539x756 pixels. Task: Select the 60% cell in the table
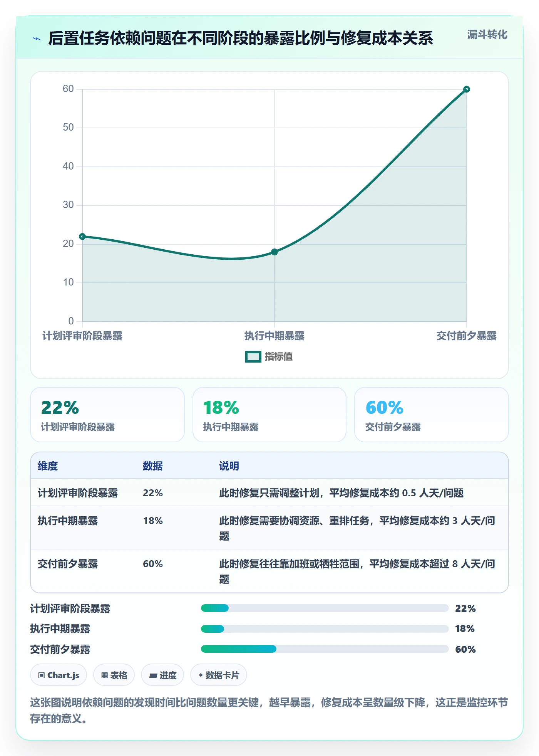(x=153, y=564)
